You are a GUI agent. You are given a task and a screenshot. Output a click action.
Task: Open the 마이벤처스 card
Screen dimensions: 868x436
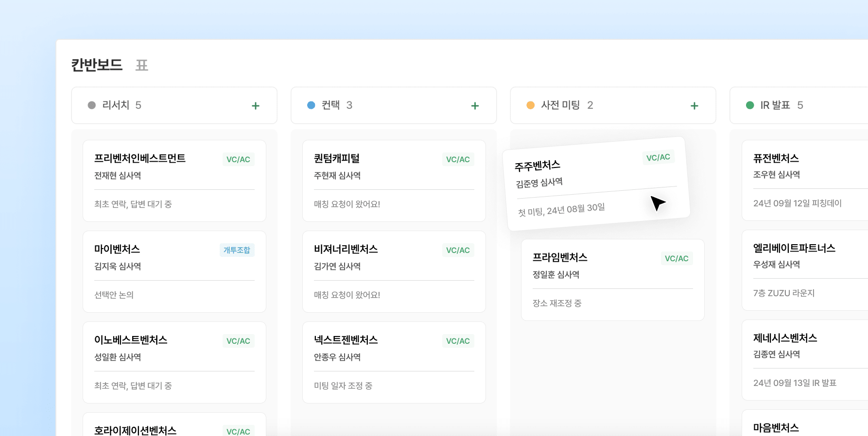pyautogui.click(x=174, y=271)
